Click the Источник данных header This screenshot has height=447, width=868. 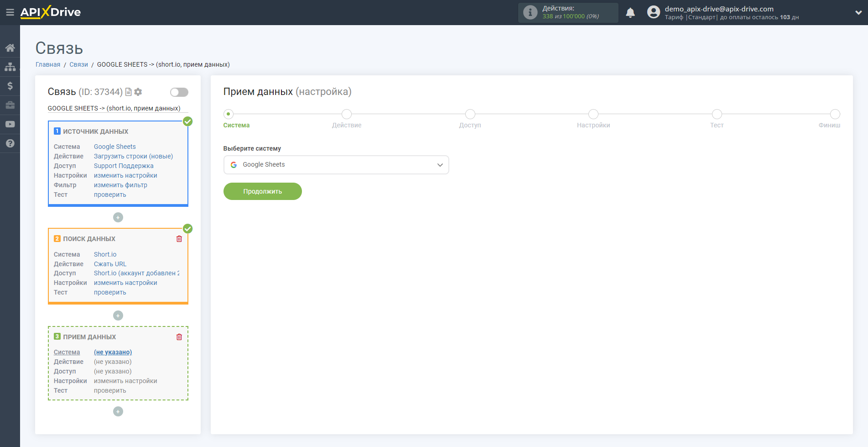click(95, 131)
